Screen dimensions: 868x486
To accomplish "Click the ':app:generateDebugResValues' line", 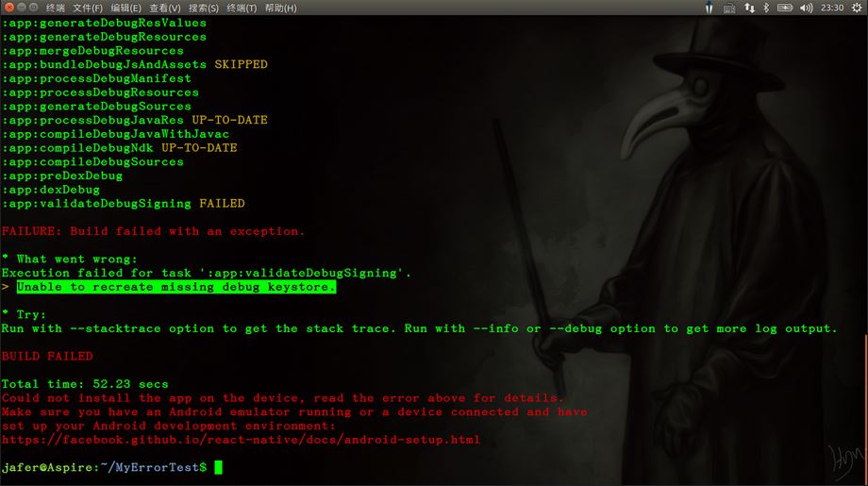I will point(104,24).
